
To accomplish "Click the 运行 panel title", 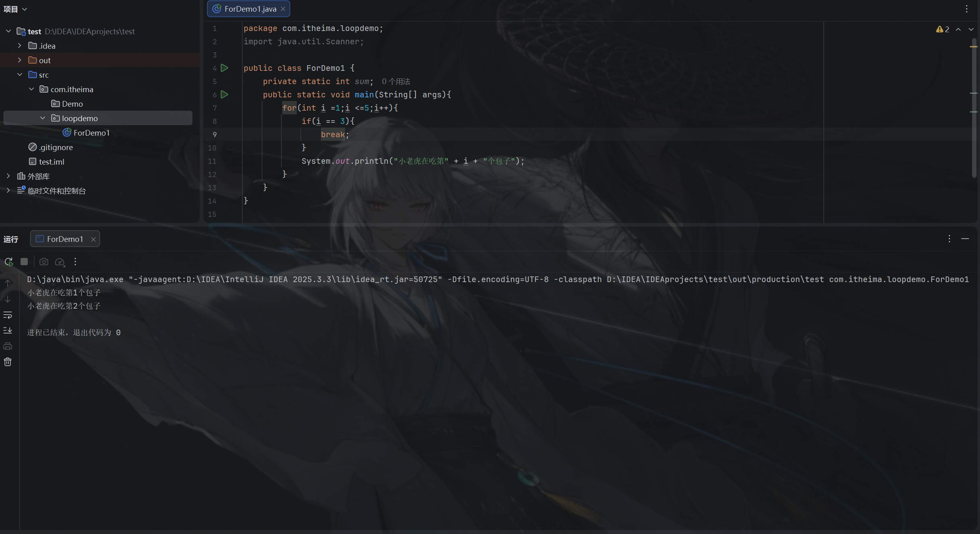I will pos(11,239).
